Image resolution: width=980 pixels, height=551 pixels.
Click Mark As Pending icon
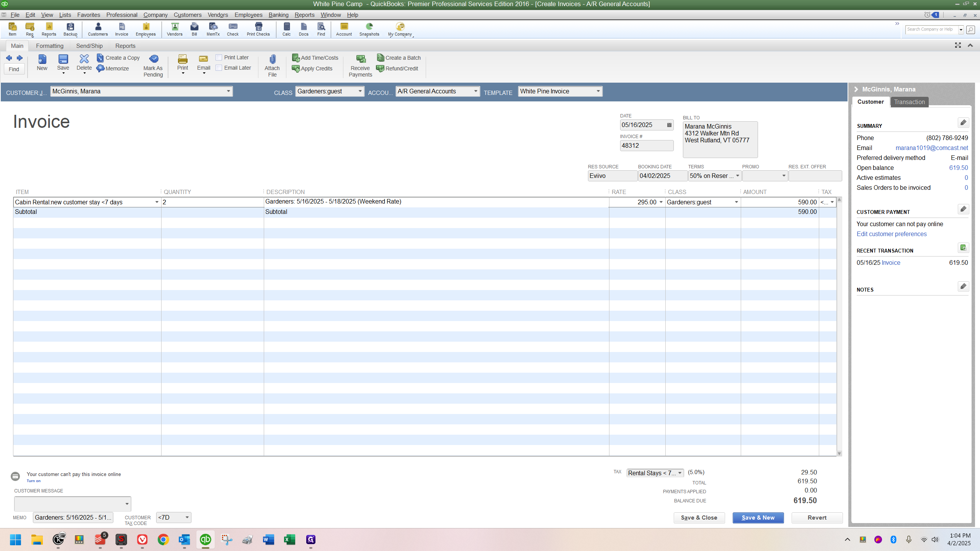(153, 66)
